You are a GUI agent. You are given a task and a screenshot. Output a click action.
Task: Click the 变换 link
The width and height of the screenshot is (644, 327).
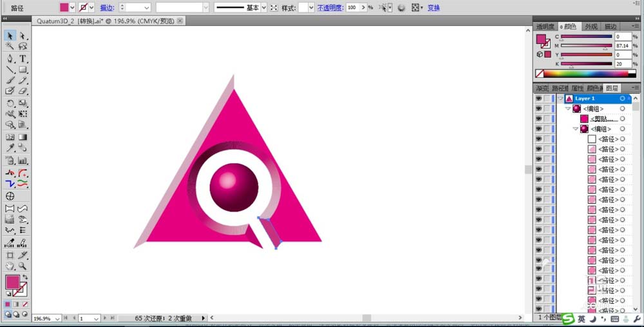pyautogui.click(x=433, y=7)
